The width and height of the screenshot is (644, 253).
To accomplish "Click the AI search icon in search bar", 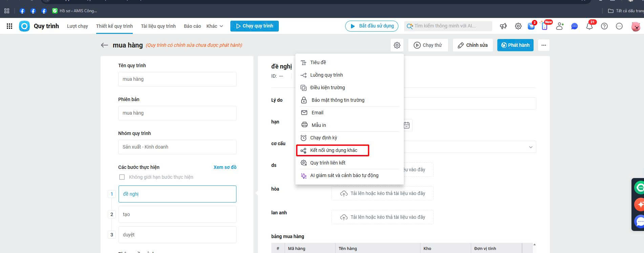I will (410, 26).
